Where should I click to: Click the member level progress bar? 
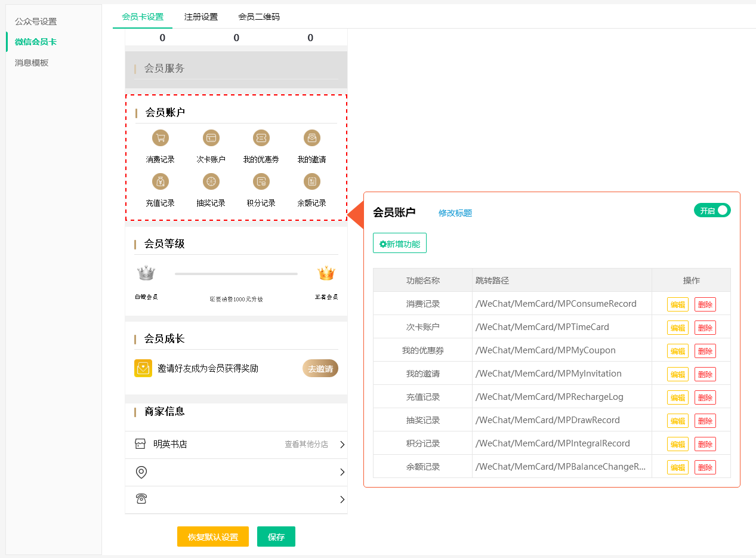coord(236,274)
